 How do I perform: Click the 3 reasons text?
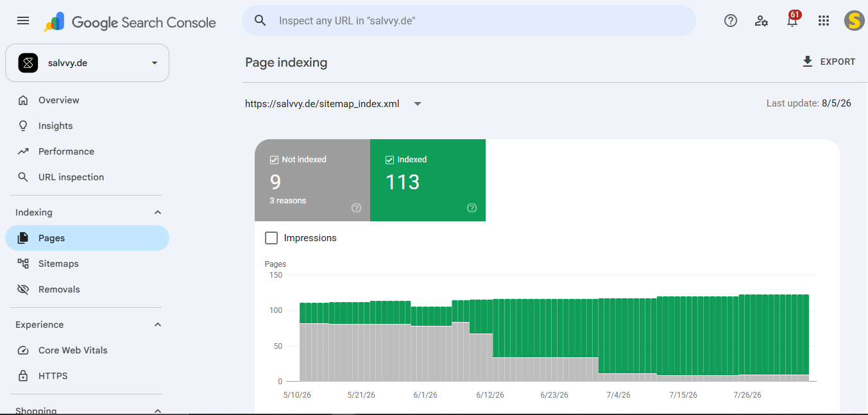pos(288,201)
